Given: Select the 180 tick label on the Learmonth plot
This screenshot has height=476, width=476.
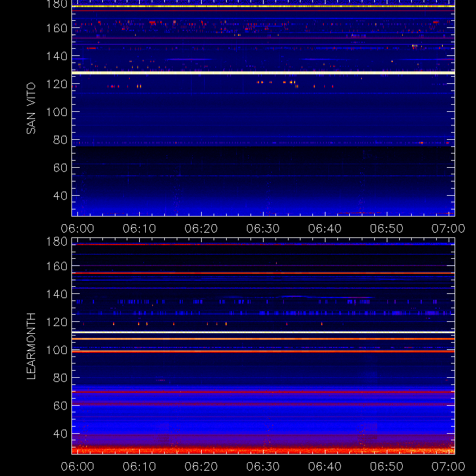Looking at the screenshot, I should click(x=57, y=242).
